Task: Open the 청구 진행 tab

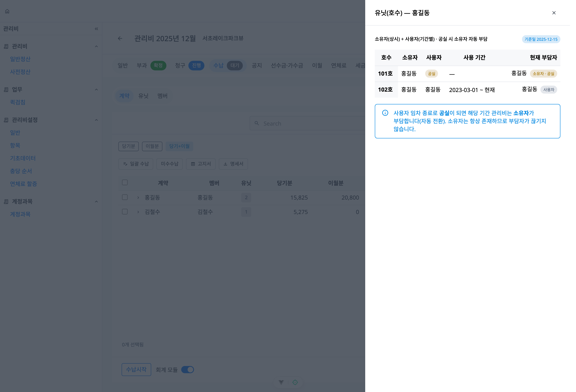Action: (x=190, y=65)
